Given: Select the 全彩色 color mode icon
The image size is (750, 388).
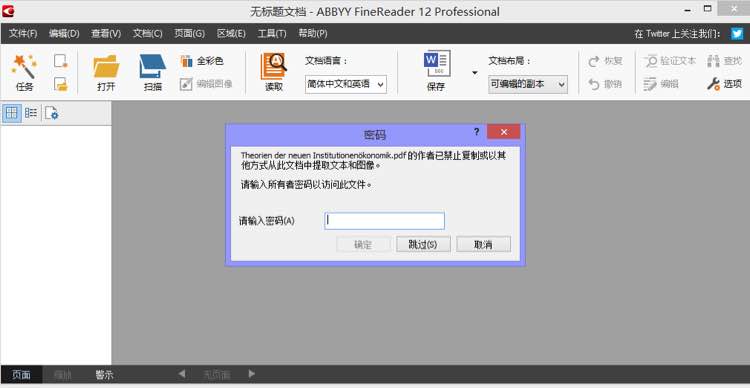Looking at the screenshot, I should coord(186,61).
